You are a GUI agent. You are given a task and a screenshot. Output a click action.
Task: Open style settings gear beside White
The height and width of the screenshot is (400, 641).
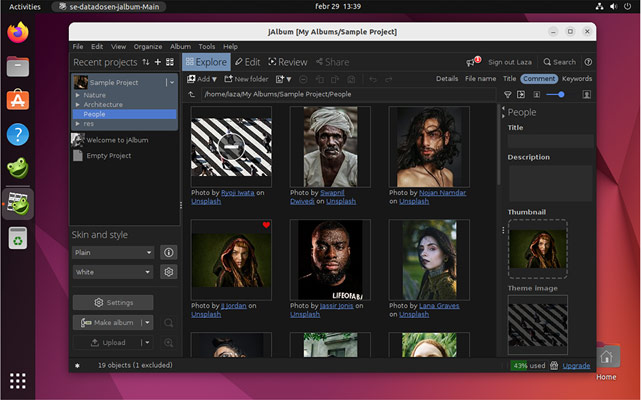click(168, 272)
